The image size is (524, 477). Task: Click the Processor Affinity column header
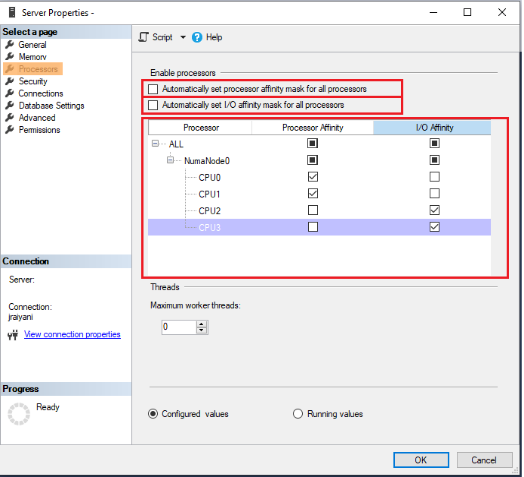click(312, 127)
